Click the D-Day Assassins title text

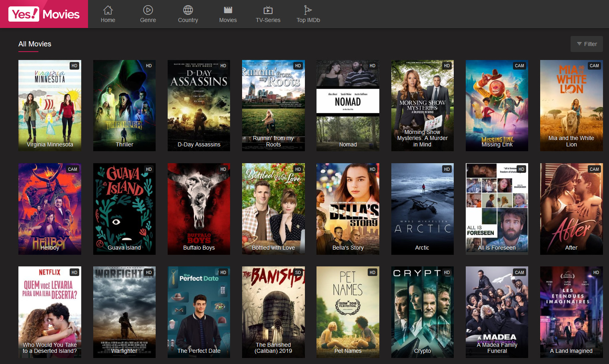(x=199, y=144)
